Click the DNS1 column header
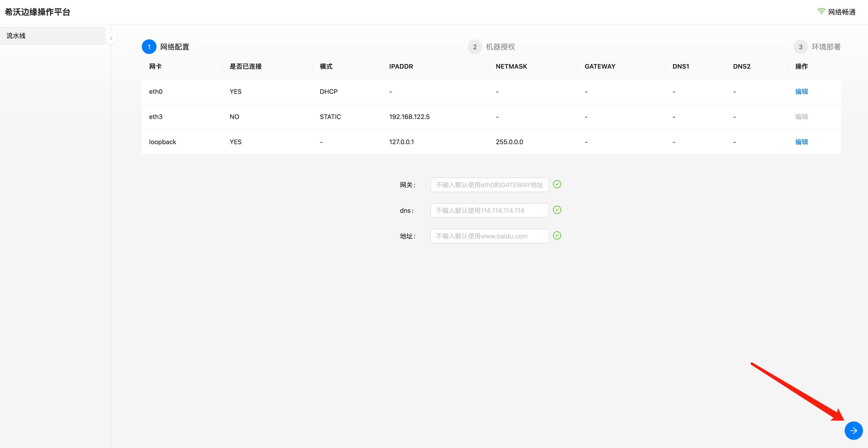The height and width of the screenshot is (448, 868). click(681, 66)
